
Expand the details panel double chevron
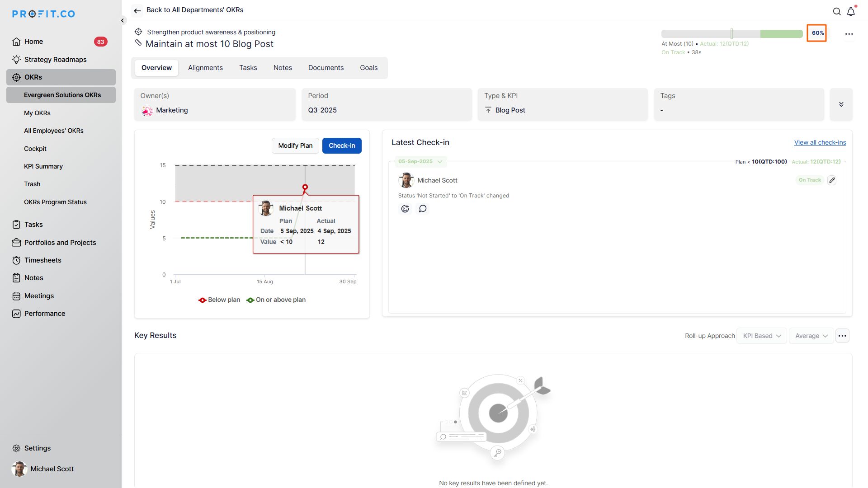pyautogui.click(x=841, y=104)
